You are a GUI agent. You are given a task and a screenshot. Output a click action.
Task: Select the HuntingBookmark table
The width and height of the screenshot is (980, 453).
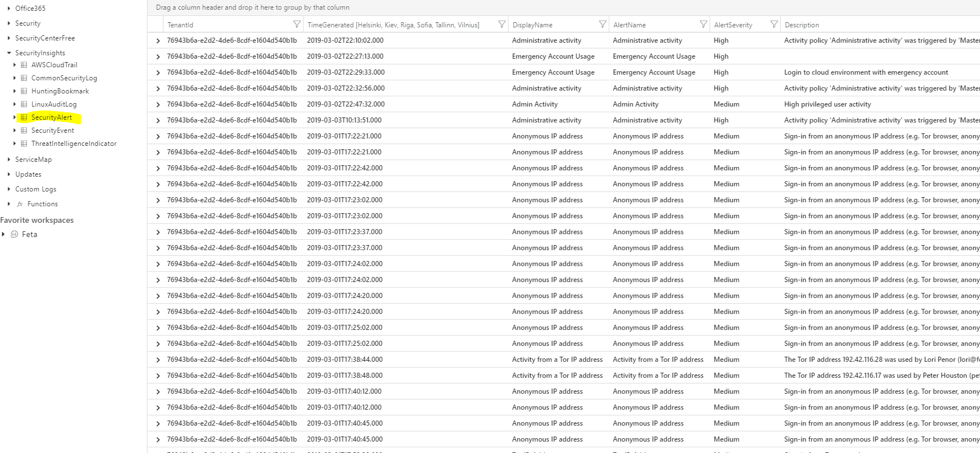60,91
